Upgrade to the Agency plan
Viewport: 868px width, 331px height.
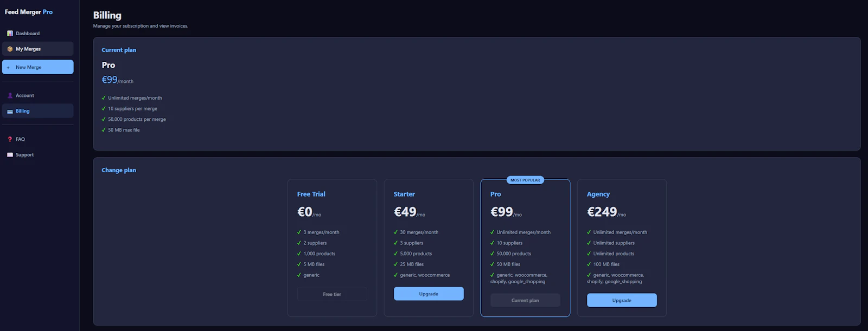tap(622, 300)
